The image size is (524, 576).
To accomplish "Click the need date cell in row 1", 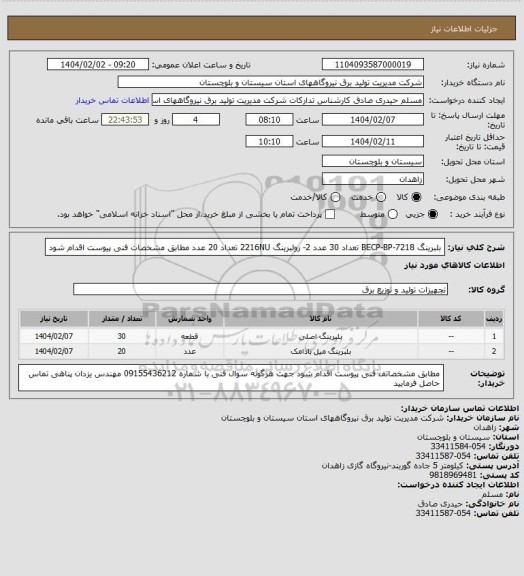I will click(54, 336).
